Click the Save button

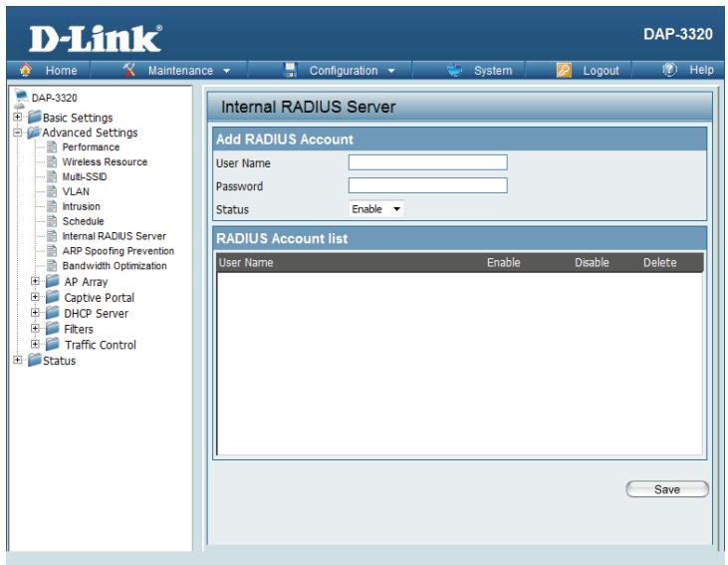point(667,489)
